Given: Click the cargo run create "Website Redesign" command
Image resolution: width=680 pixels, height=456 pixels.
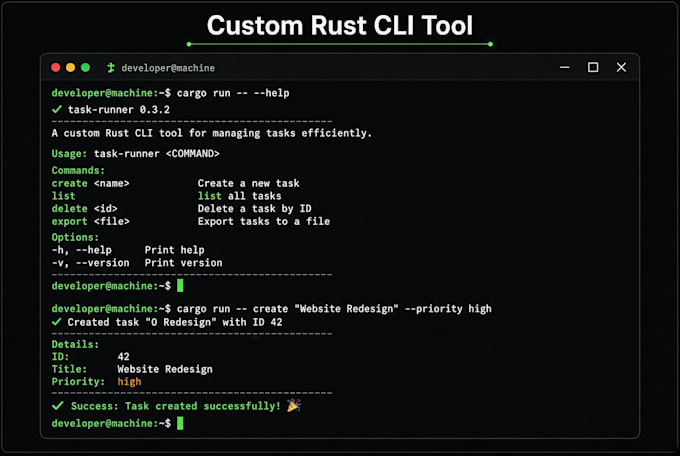Looking at the screenshot, I should click(334, 309).
